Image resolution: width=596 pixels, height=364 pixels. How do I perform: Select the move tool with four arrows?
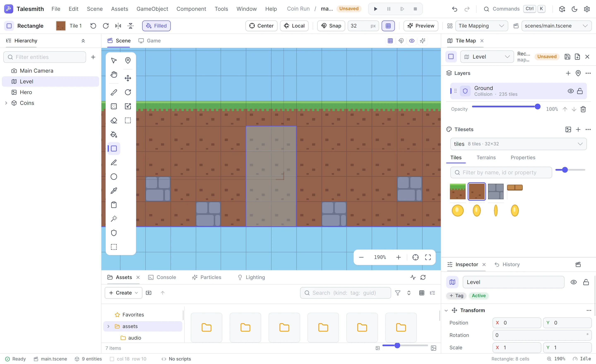pos(128,78)
